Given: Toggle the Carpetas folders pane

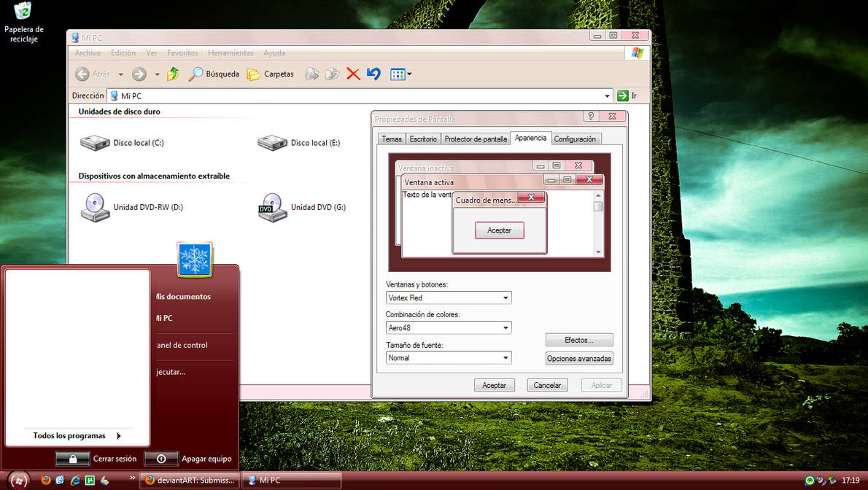Looking at the screenshot, I should 271,74.
